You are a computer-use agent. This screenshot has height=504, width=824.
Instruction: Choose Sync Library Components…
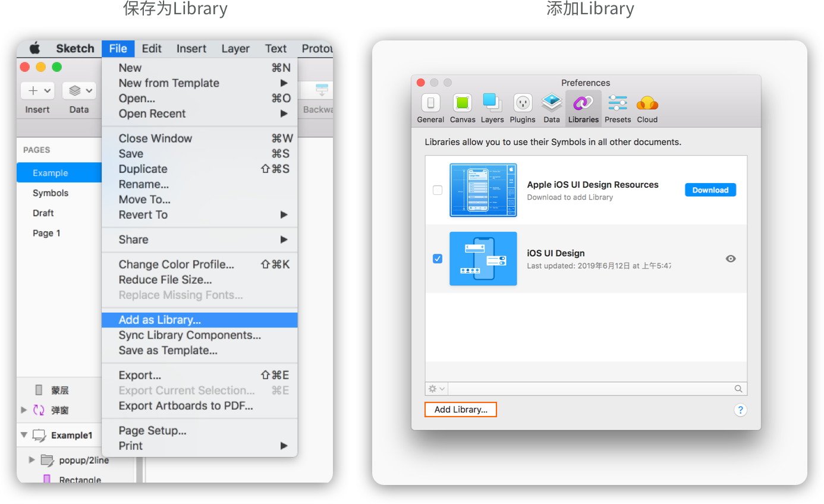[x=200, y=335]
